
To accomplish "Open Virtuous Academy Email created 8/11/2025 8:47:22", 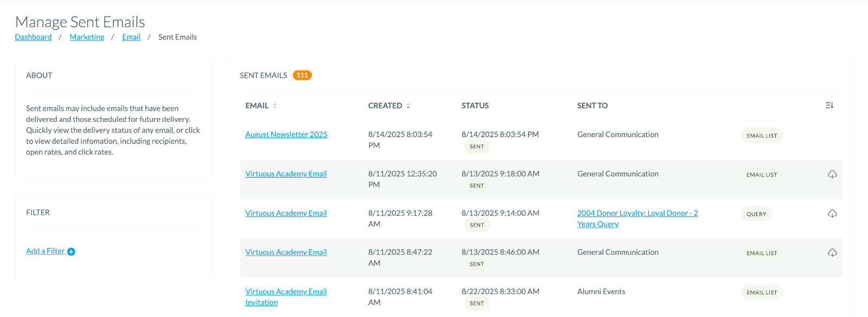I will click(x=286, y=252).
